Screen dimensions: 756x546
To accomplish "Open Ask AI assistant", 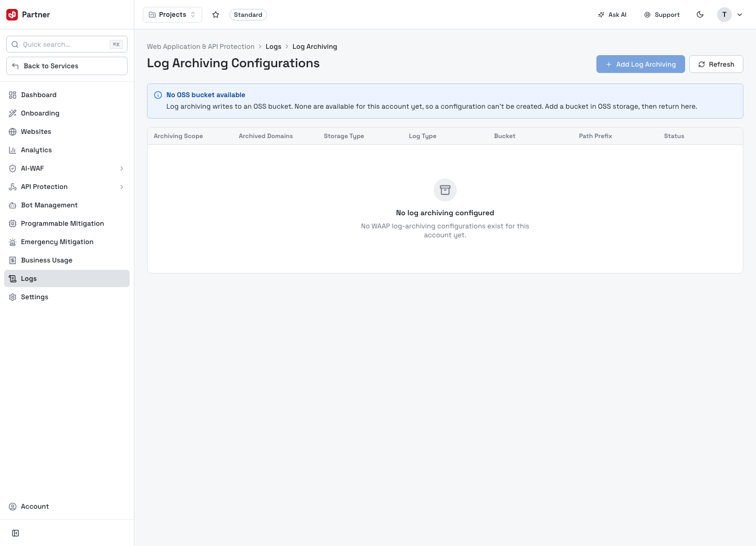I will [x=612, y=15].
